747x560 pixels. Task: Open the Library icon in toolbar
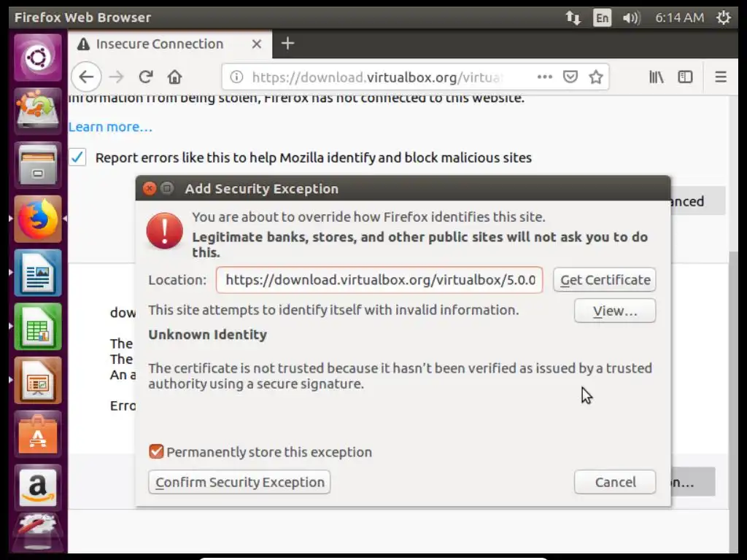(656, 77)
